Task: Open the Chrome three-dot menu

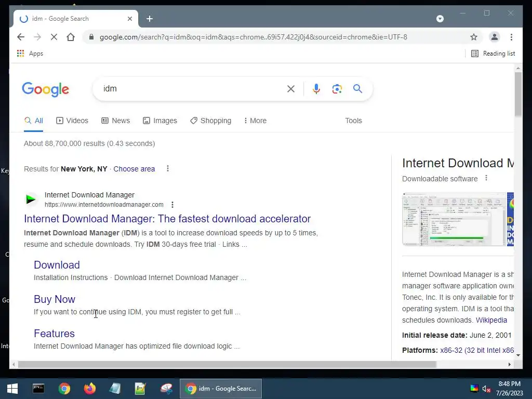Action: pyautogui.click(x=511, y=37)
